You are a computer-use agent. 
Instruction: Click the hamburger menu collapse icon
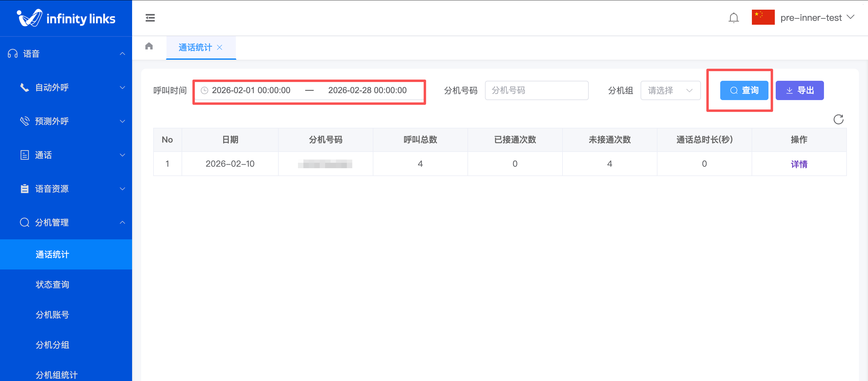point(150,18)
